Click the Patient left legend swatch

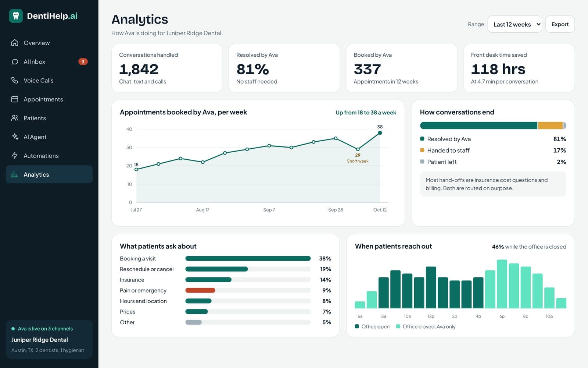pos(422,162)
